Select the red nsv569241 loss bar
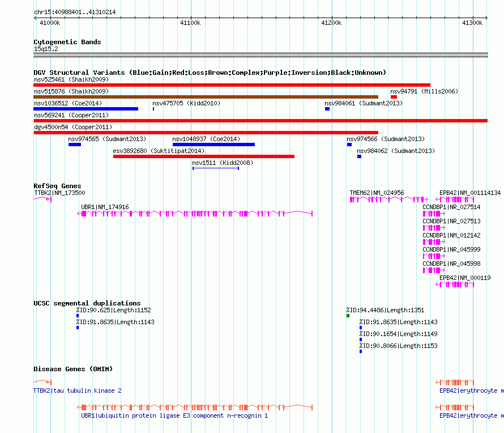Screen dimensions: 504x433 [x=260, y=121]
